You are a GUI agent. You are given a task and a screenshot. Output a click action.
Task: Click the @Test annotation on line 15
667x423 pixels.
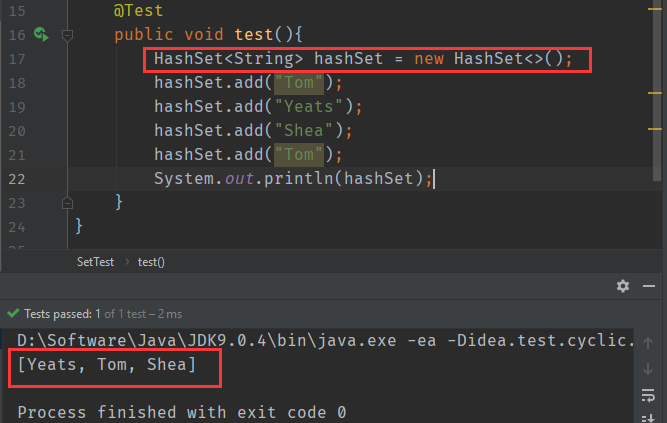(138, 11)
